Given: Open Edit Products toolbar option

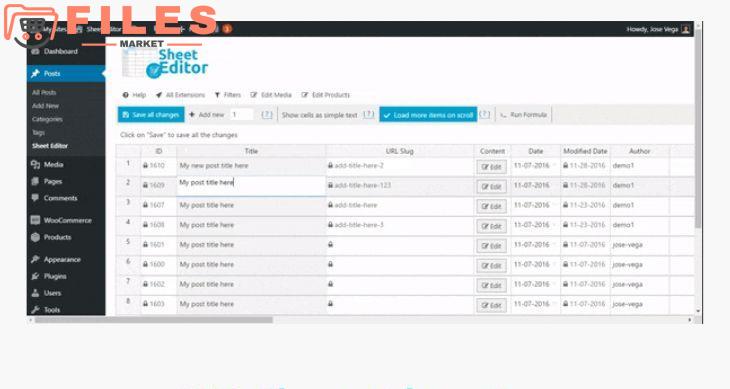Looking at the screenshot, I should 325,95.
